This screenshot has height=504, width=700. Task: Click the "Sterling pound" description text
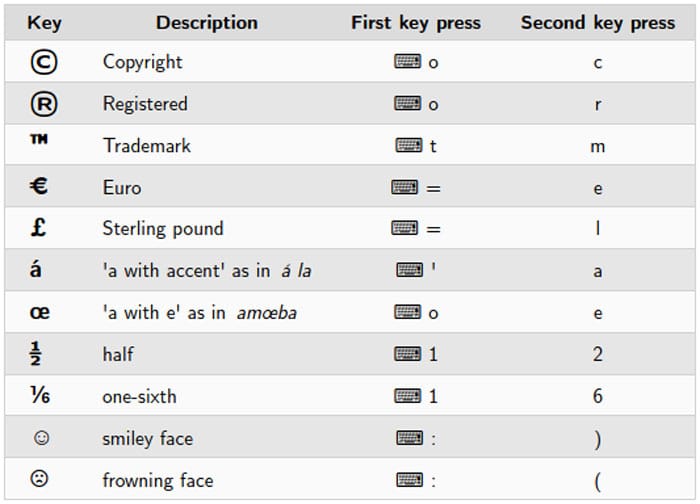click(162, 229)
